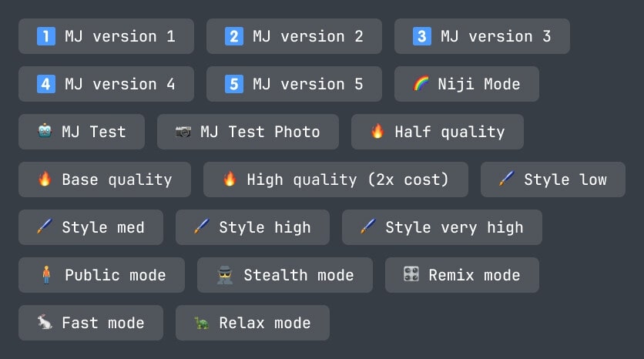Enable High quality (2x cost)
Image resolution: width=644 pixels, height=359 pixels.
[x=336, y=179]
